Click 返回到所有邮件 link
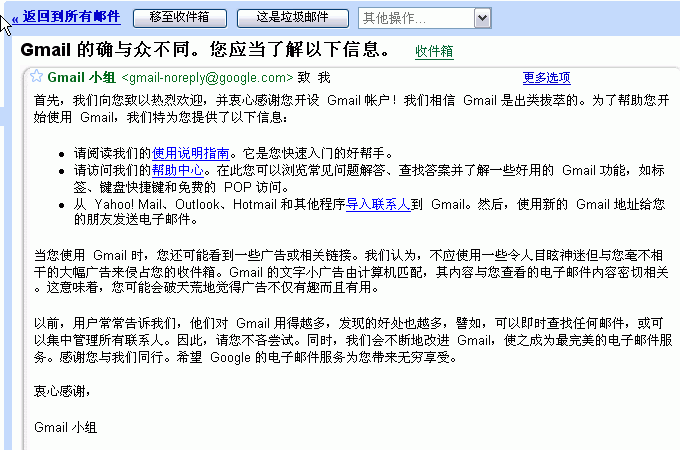Viewport: 680px width, 450px height. click(x=72, y=17)
